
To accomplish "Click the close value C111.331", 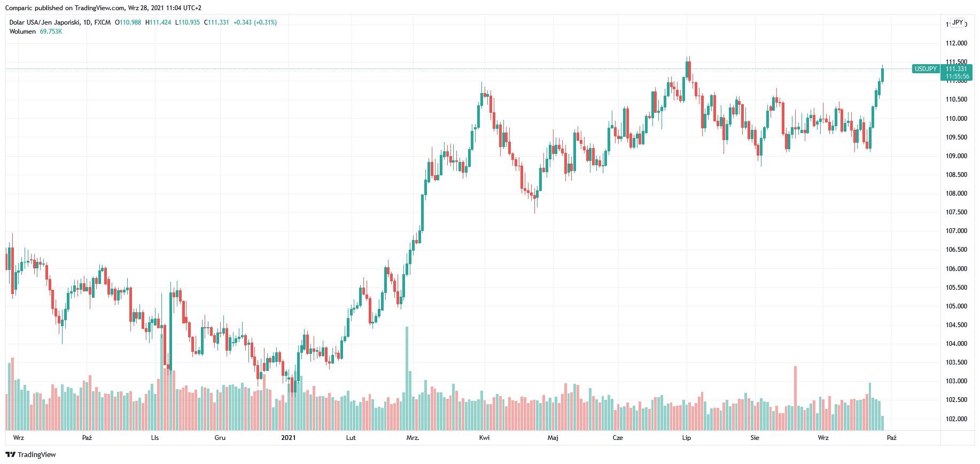I will [216, 22].
